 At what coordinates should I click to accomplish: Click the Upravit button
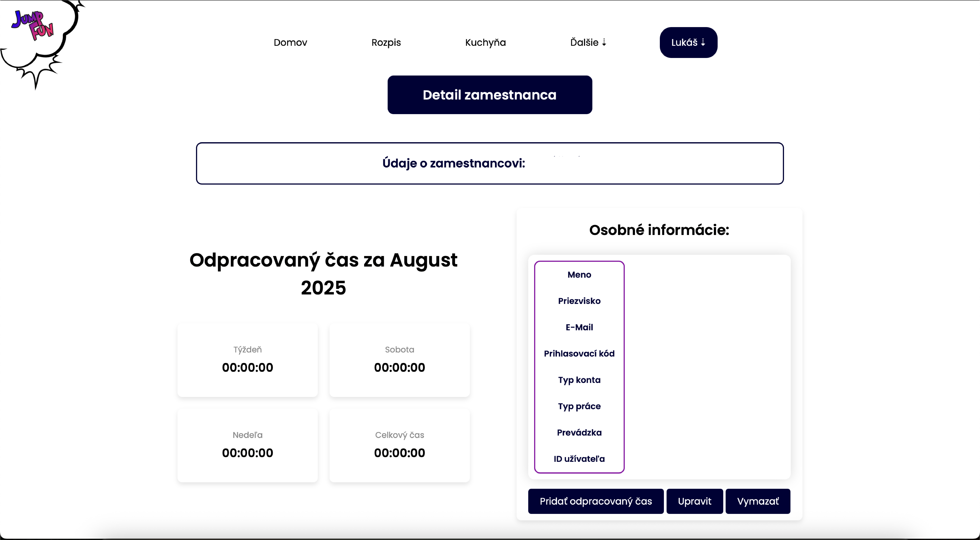[695, 501]
